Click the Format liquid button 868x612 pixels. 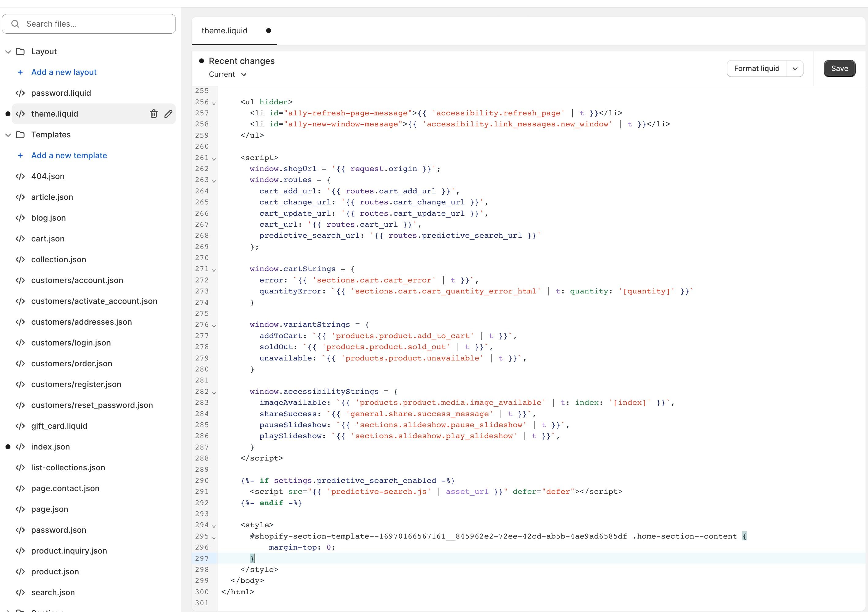coord(757,68)
